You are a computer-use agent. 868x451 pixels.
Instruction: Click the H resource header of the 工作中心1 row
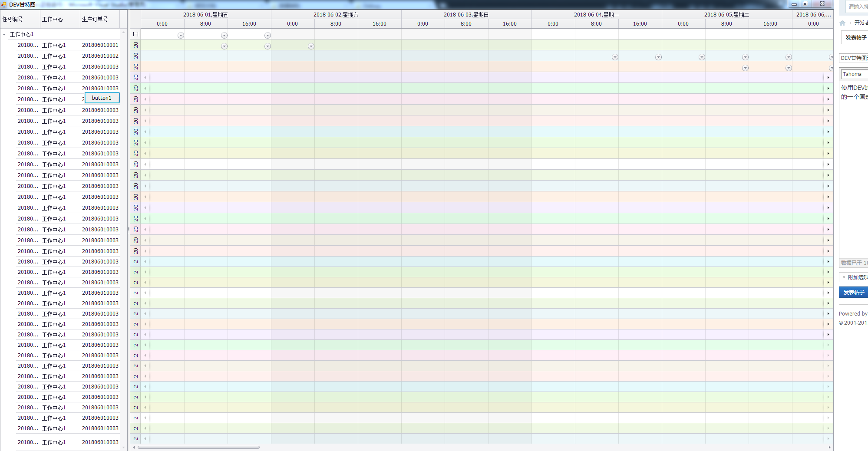[x=135, y=34]
